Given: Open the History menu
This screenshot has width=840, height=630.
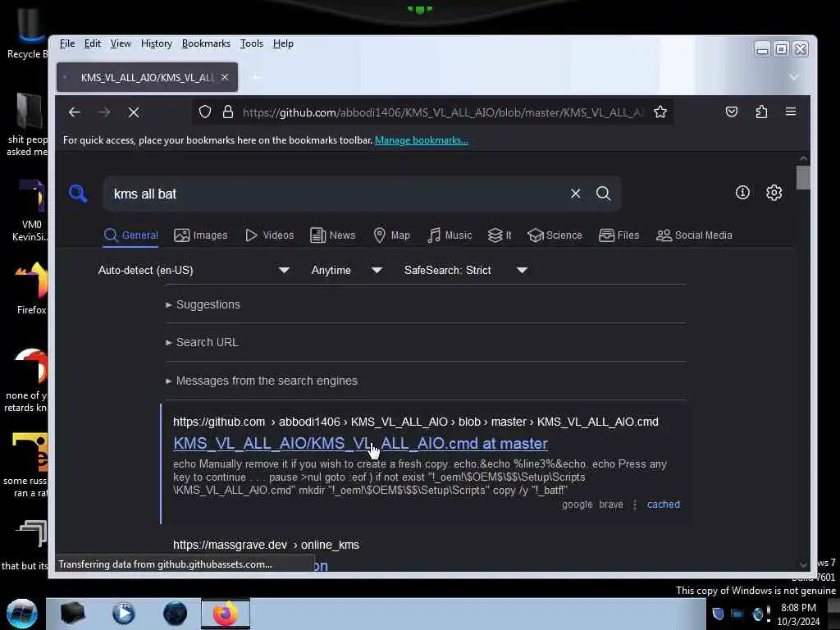Looking at the screenshot, I should [157, 43].
